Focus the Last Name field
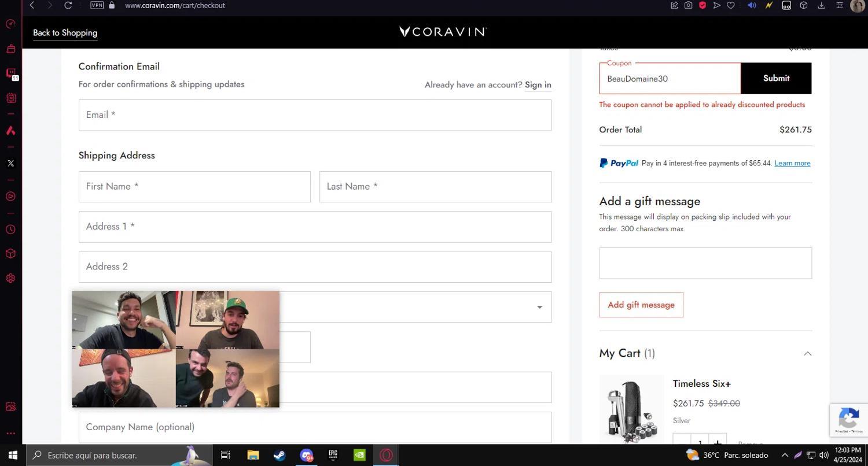This screenshot has width=868, height=466. point(435,187)
